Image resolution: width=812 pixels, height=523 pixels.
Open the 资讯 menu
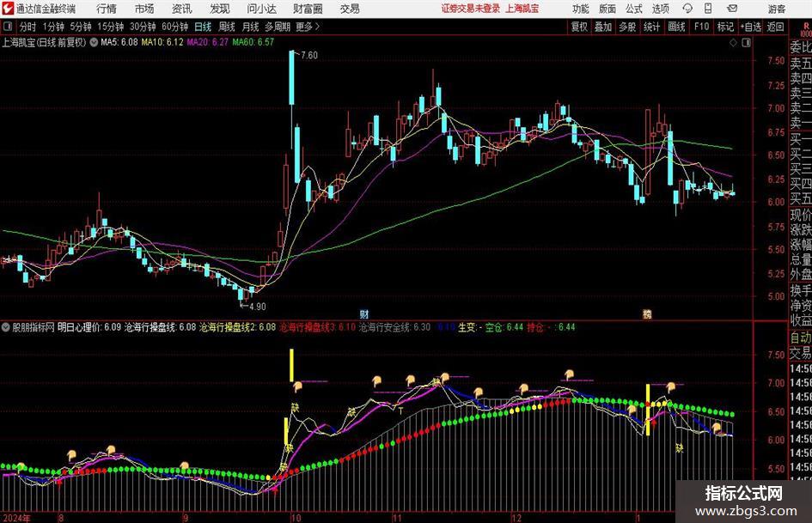[182, 9]
